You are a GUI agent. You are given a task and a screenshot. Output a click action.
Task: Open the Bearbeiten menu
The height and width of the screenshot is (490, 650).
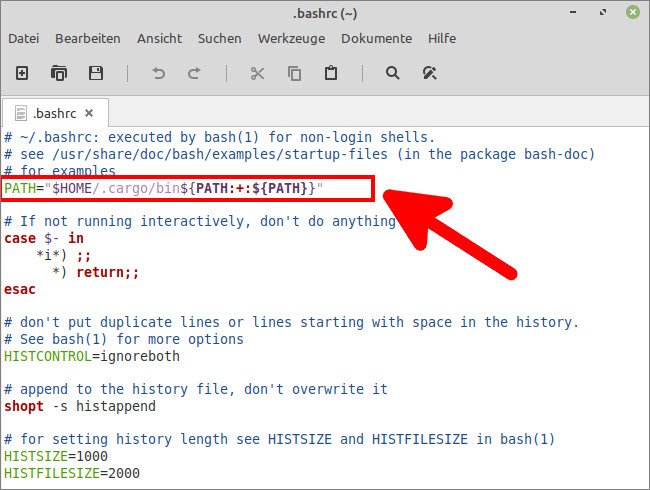(x=88, y=39)
